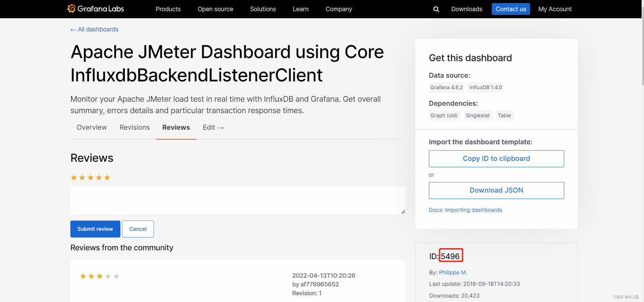Image resolution: width=644 pixels, height=302 pixels.
Task: Open the site search magnifier icon
Action: [436, 9]
